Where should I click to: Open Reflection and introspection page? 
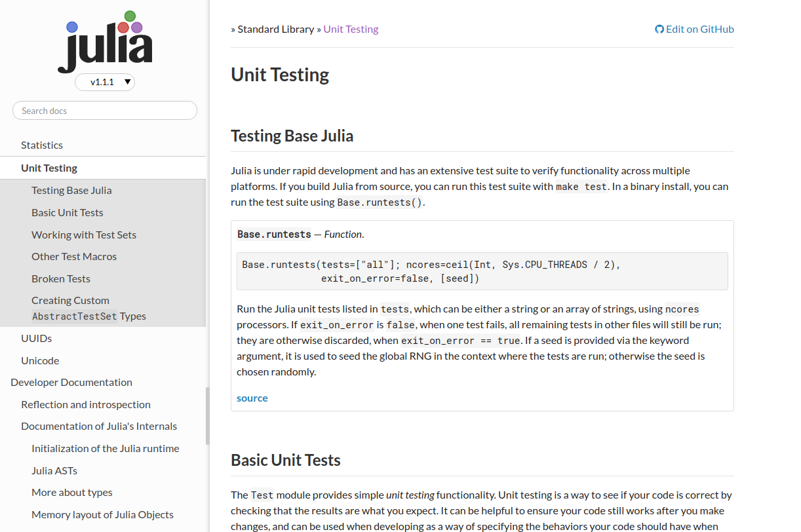(86, 404)
